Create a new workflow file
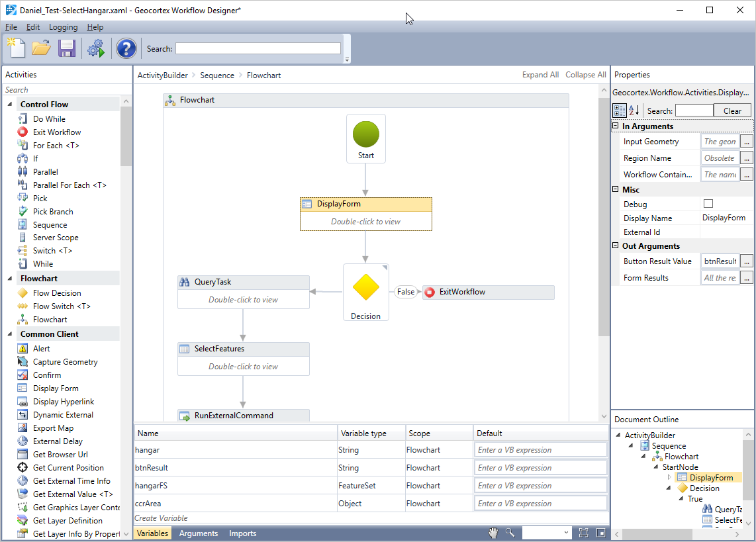Viewport: 756px width, 542px height. tap(16, 48)
